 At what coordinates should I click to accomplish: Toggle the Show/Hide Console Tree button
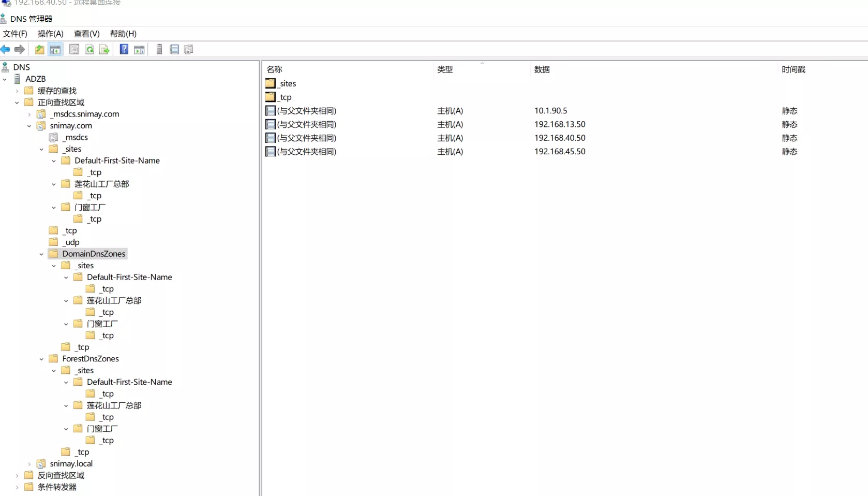point(55,50)
